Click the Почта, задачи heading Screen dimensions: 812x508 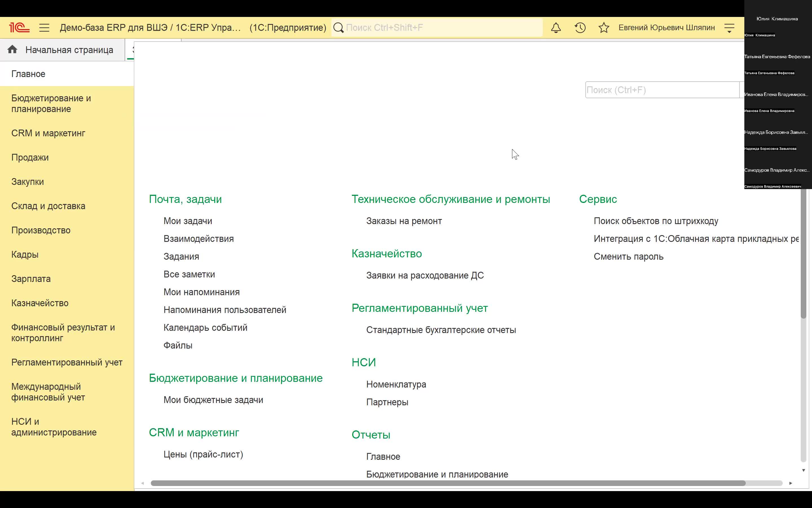(185, 199)
